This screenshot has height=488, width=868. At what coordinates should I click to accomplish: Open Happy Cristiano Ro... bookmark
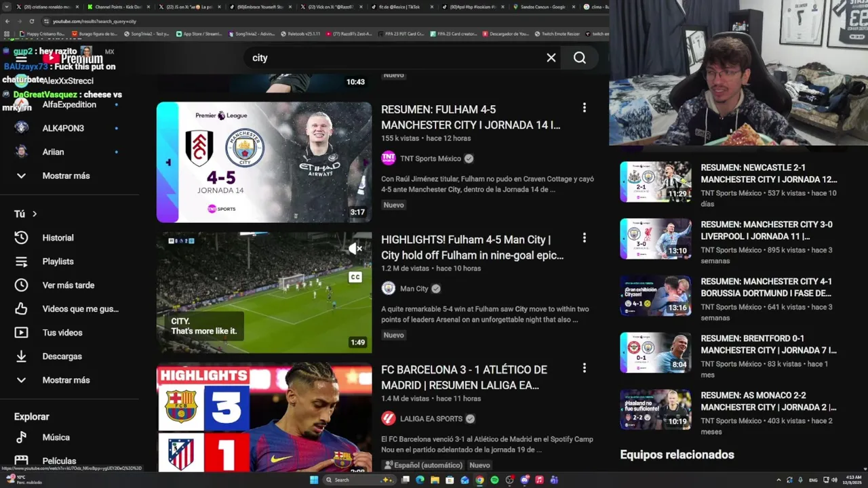click(42, 33)
